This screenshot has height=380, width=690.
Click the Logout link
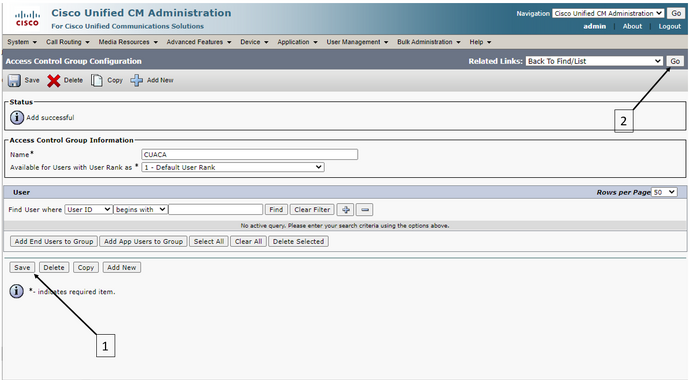(x=669, y=26)
